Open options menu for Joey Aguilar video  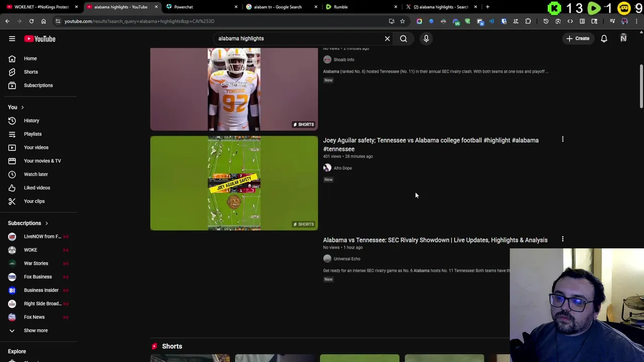pyautogui.click(x=562, y=139)
